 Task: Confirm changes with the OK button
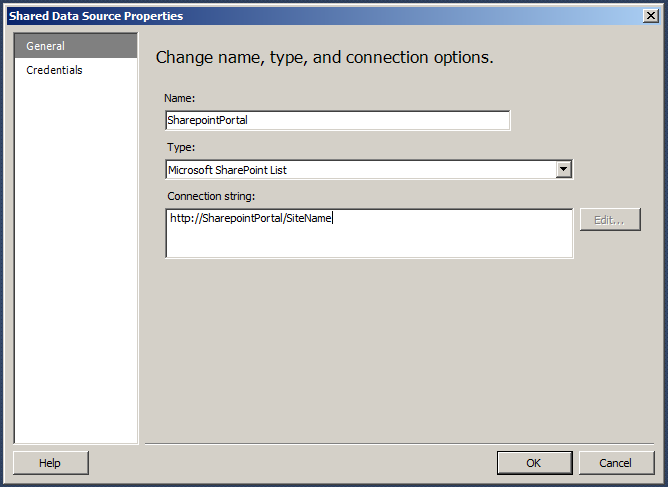click(x=535, y=463)
